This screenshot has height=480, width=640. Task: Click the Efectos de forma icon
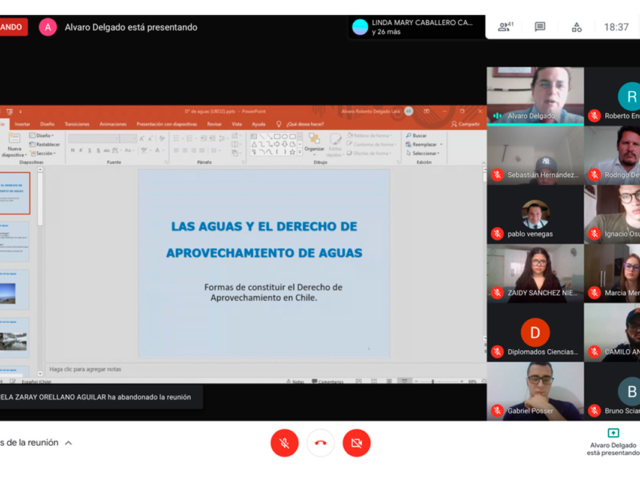[349, 153]
